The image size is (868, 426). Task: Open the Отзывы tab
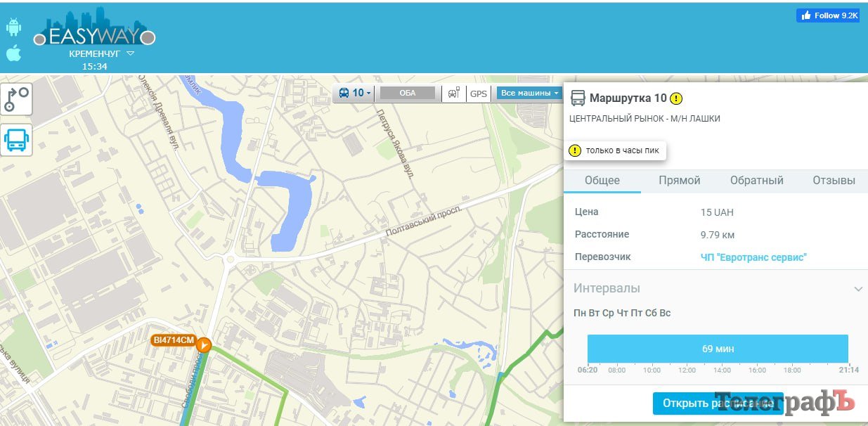(x=834, y=181)
